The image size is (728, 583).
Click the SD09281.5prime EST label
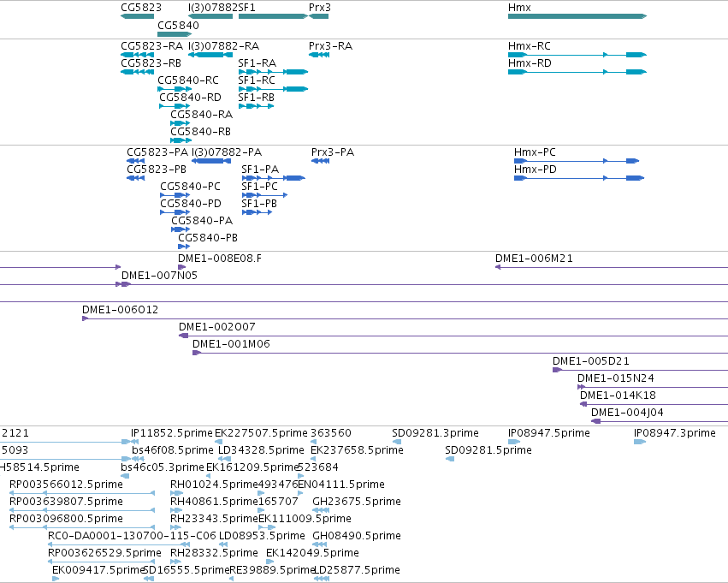[488, 450]
